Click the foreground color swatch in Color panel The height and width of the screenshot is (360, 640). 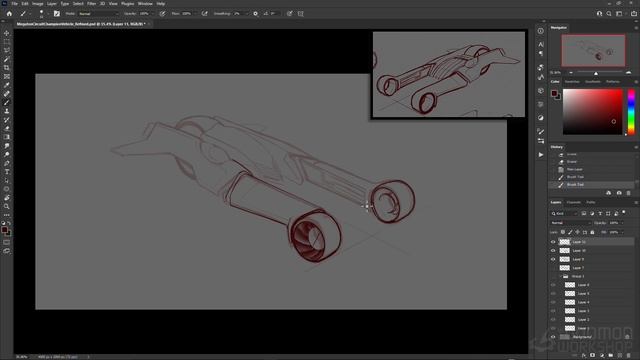(x=554, y=93)
